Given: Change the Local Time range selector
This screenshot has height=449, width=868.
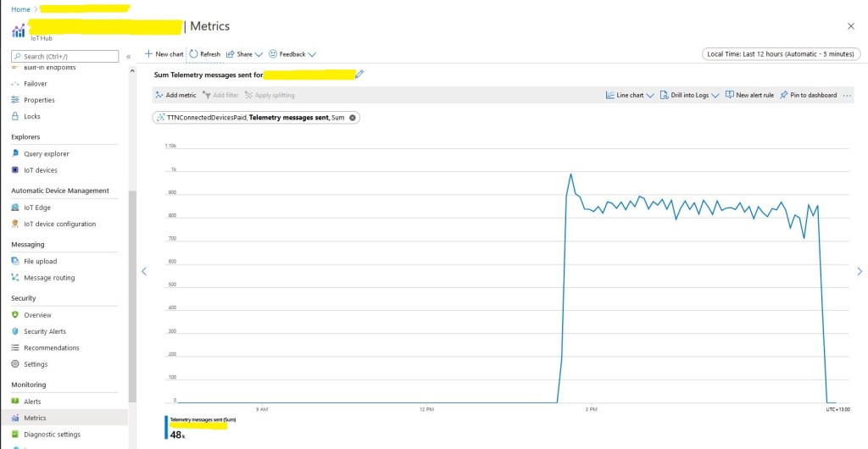Looking at the screenshot, I should tap(782, 54).
